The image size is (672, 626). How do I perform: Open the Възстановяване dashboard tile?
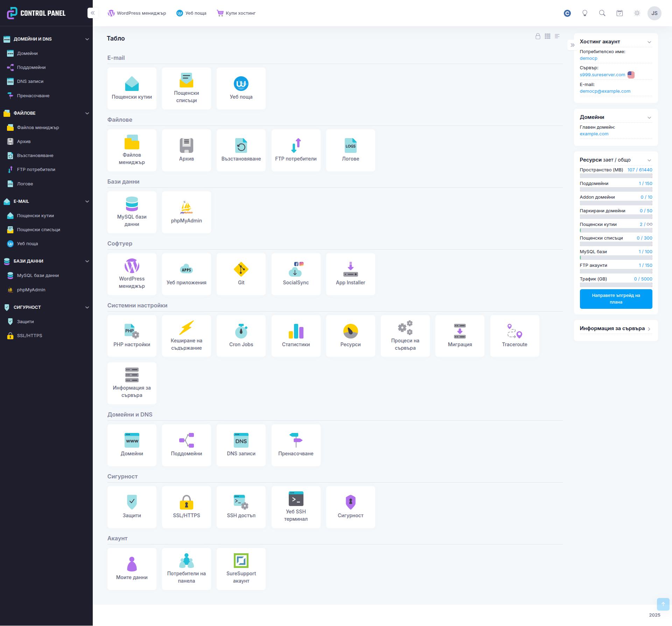coord(241,150)
